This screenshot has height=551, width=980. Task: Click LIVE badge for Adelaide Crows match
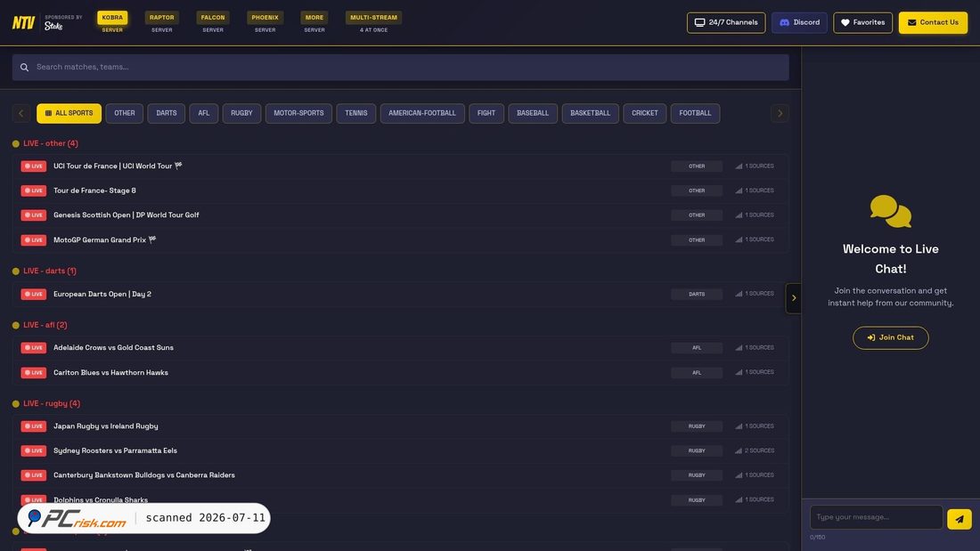[34, 347]
